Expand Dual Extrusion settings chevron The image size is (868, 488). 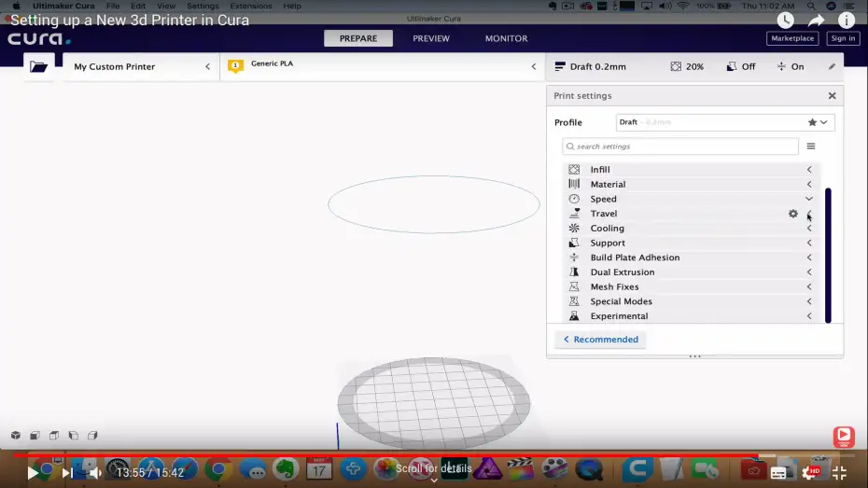pyautogui.click(x=809, y=272)
